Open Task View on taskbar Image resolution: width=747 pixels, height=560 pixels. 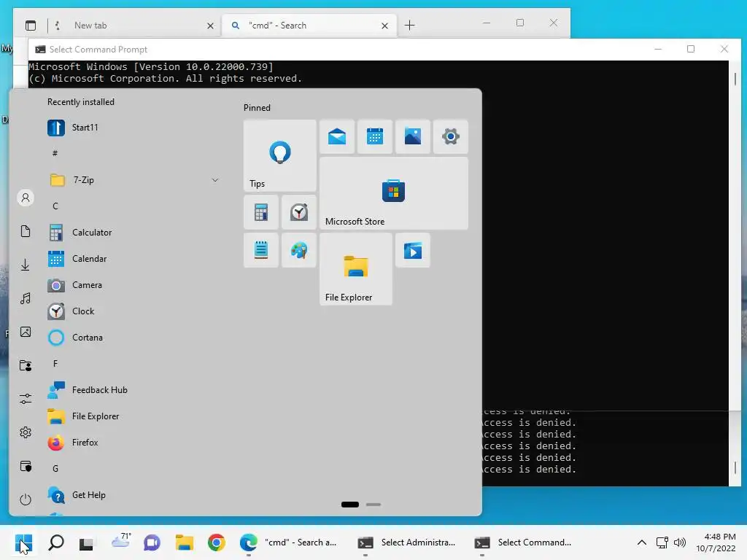86,542
